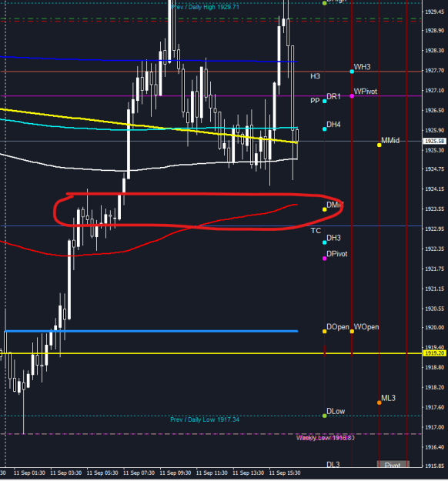The width and height of the screenshot is (448, 481).
Task: Click the 11 Sep 09:30 time axis label
Action: [x=176, y=473]
